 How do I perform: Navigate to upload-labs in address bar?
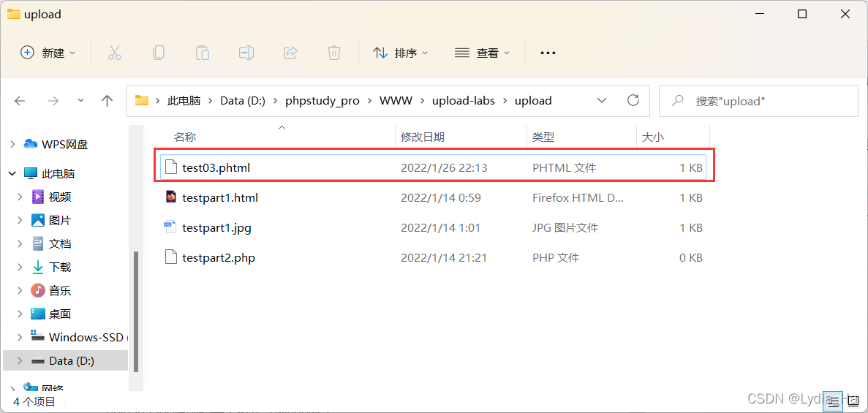coord(464,101)
